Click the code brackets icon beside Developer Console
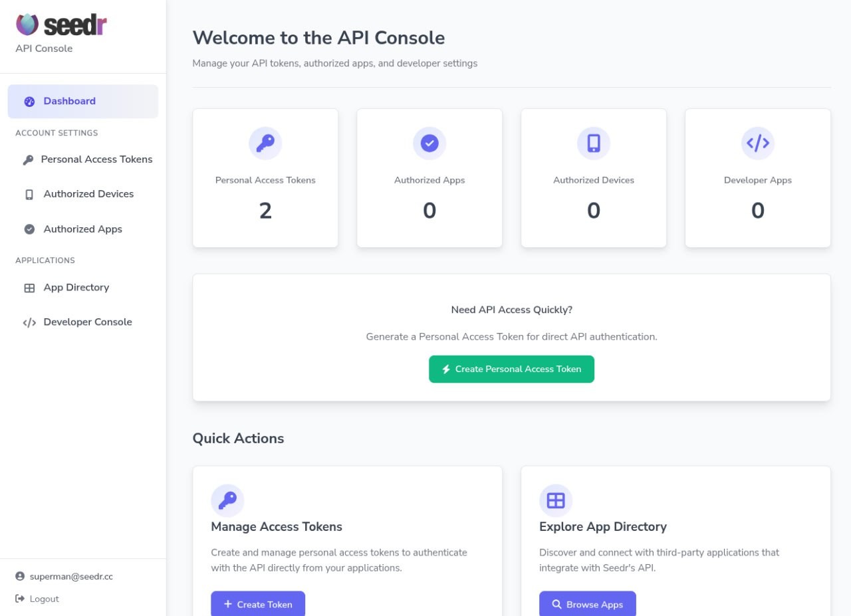The height and width of the screenshot is (616, 851). pyautogui.click(x=29, y=323)
